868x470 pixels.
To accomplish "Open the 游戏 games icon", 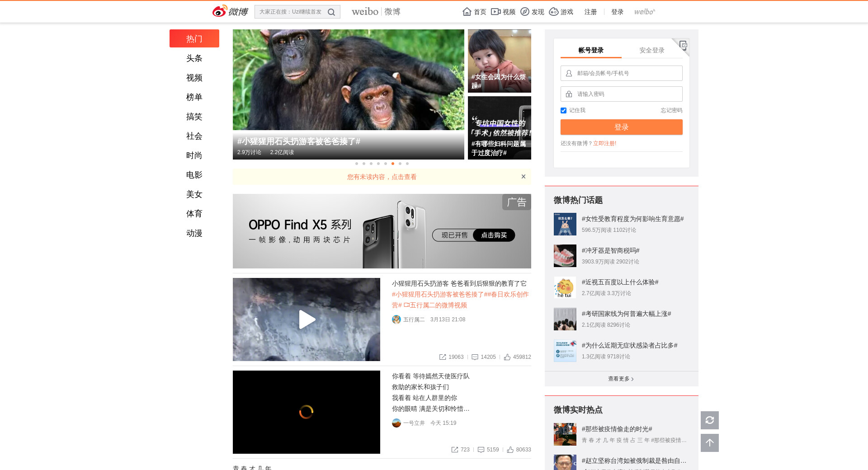I will (x=554, y=12).
